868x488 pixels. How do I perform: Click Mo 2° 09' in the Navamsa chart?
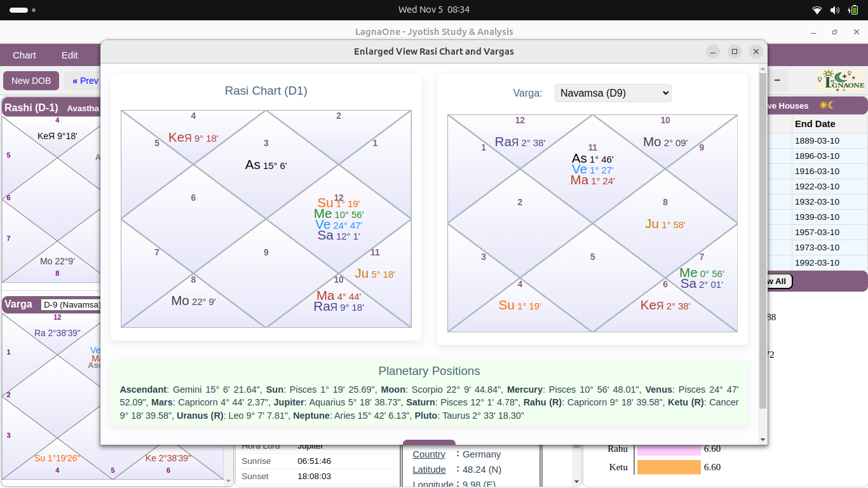(665, 142)
